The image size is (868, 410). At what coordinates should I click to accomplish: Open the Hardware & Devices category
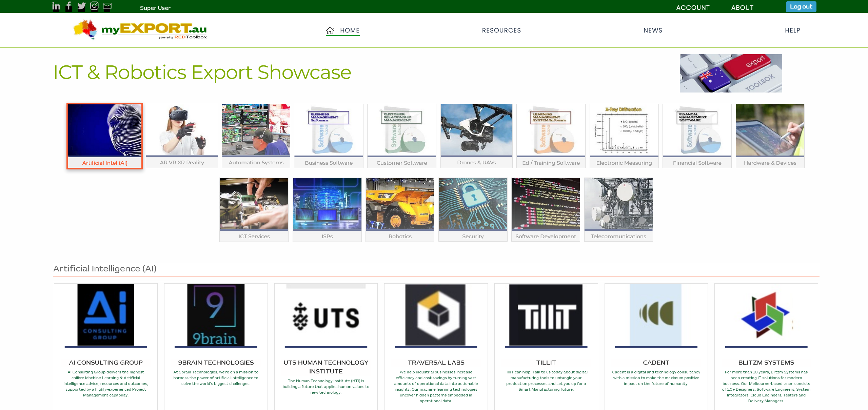point(770,136)
